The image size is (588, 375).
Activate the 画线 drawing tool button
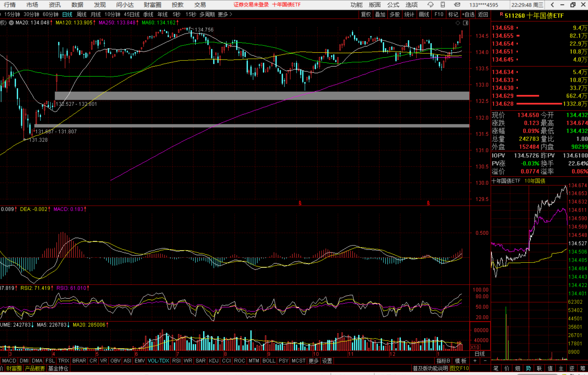424,14
